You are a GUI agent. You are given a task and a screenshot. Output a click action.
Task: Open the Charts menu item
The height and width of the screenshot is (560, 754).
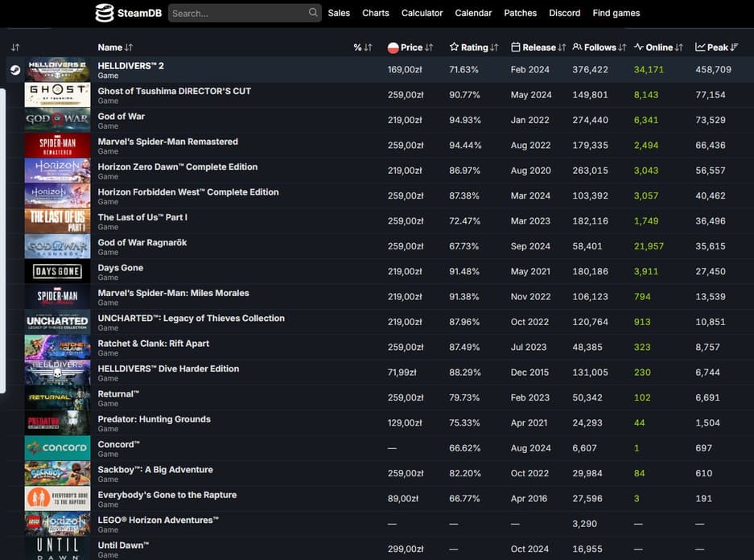pos(375,13)
